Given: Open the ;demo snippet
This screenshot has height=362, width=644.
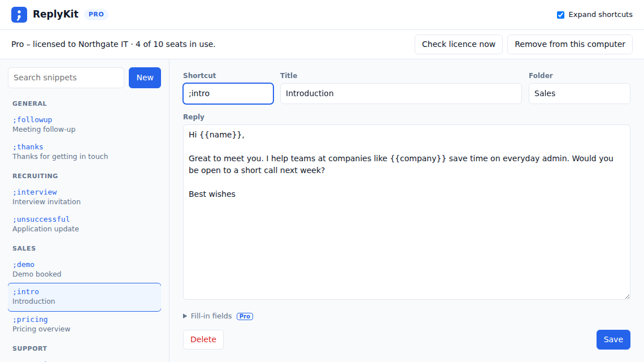Looking at the screenshot, I should tap(85, 269).
